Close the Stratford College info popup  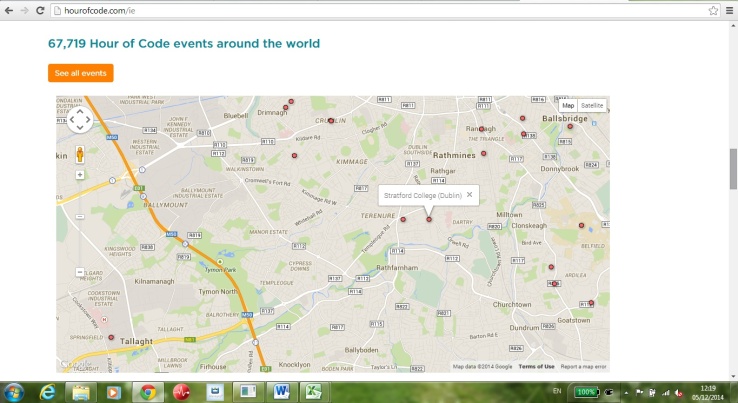coord(469,194)
